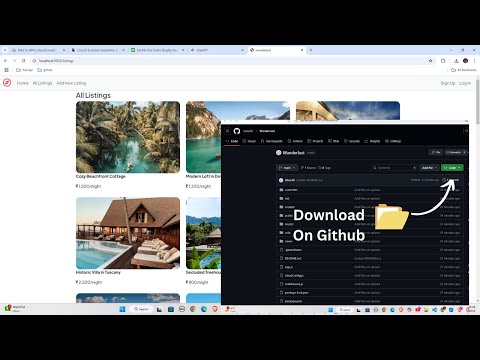Switch to the wonderlust browser tab
Viewport: 480px width, 360px height.
[277, 50]
